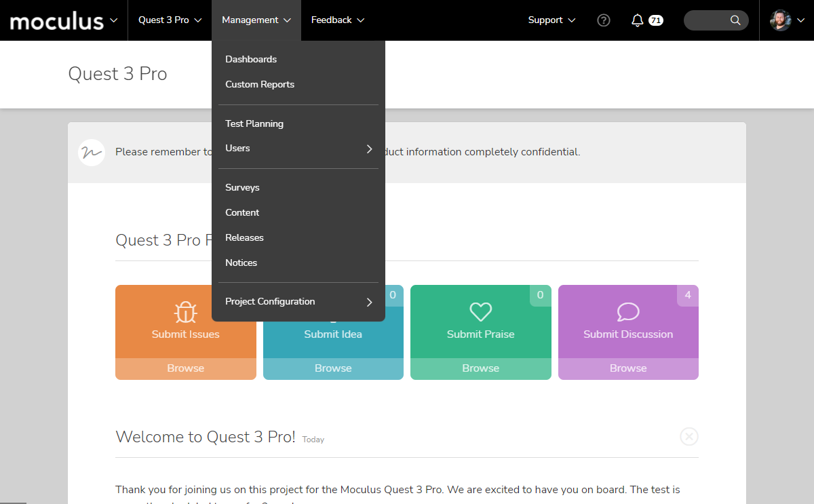Choose Custom Reports menu item
The image size is (814, 504).
point(260,85)
